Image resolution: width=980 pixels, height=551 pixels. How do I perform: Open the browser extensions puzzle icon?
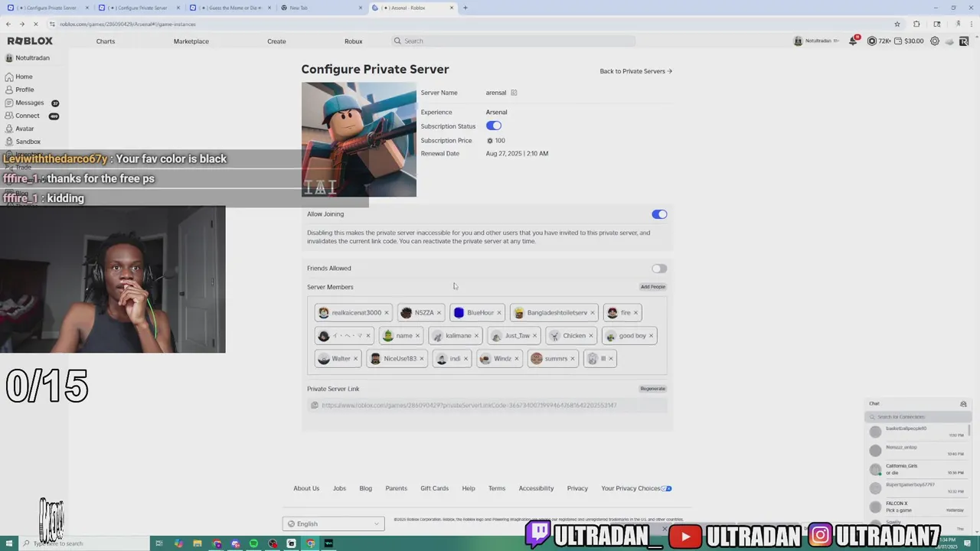(x=917, y=24)
